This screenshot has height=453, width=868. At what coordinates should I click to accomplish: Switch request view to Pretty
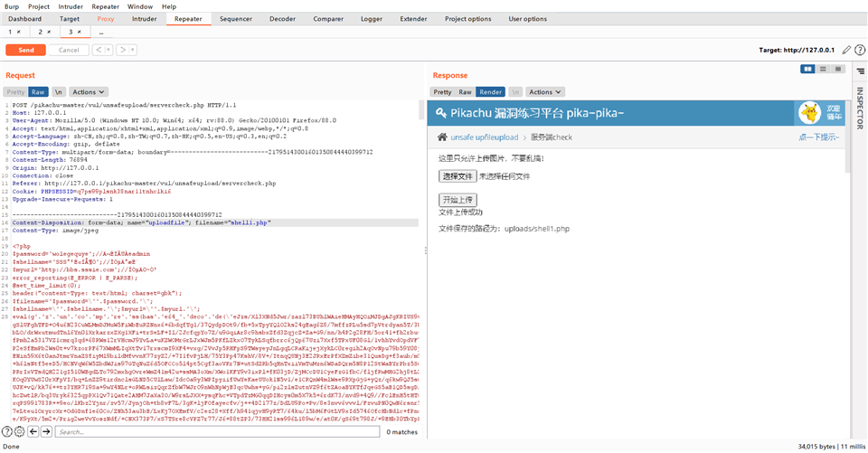click(15, 92)
